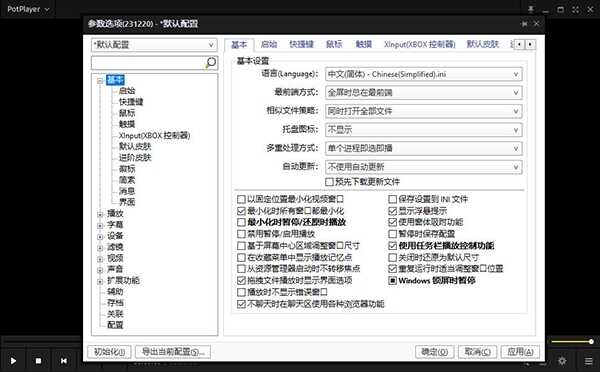
Task: Click the PotPlayer pin-on-top icon in the title bar
Action: (531, 9)
